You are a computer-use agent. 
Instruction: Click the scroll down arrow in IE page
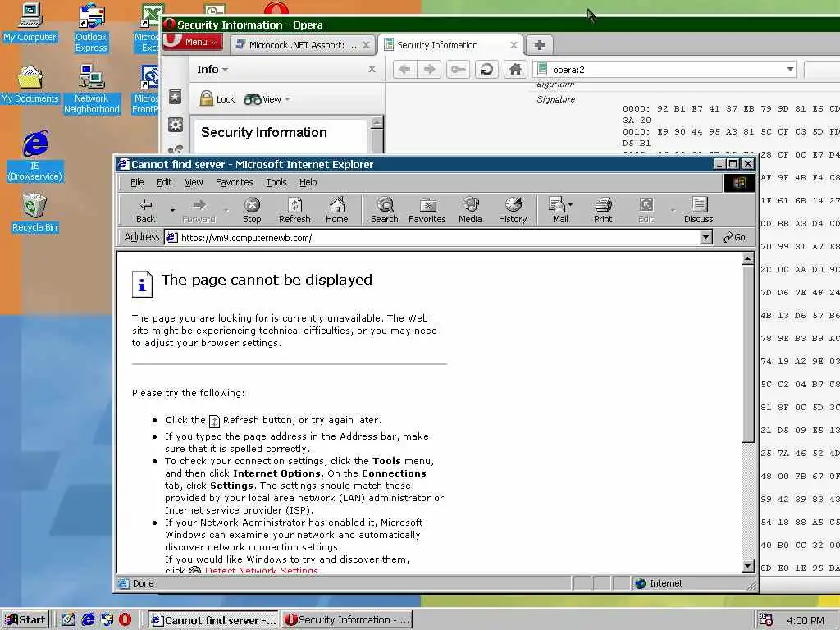[748, 566]
